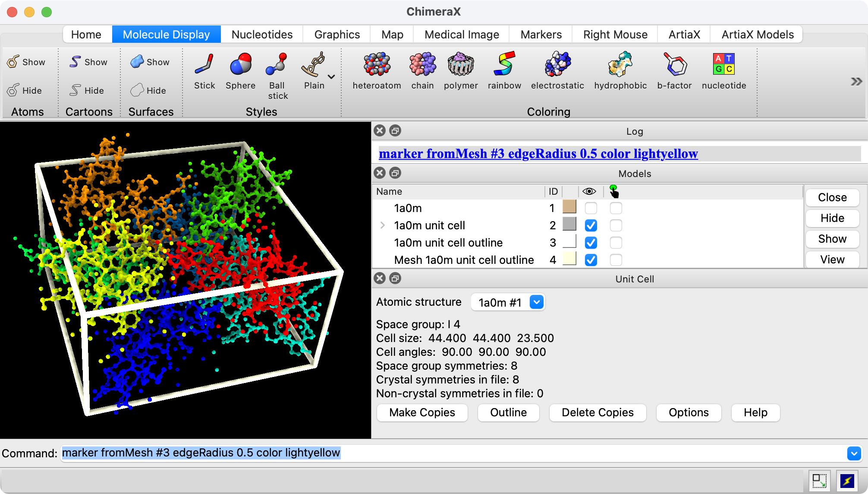
Task: Enable selection checkbox for Mesh outline model
Action: click(x=616, y=260)
